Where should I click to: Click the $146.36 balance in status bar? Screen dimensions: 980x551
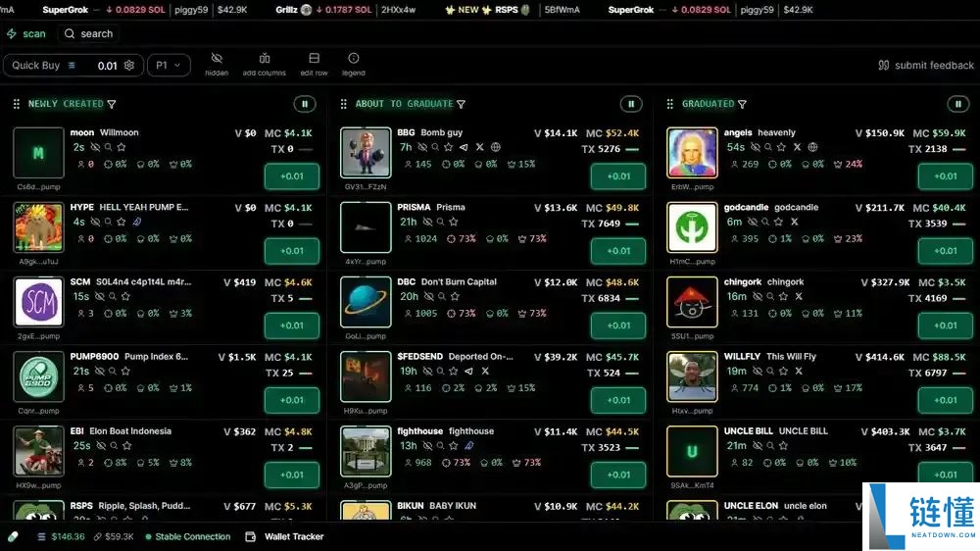point(61,536)
